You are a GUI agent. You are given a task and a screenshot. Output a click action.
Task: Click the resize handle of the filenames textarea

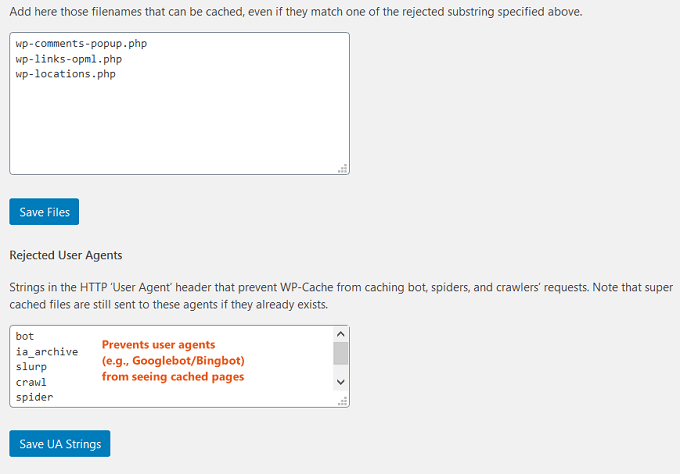[343, 169]
